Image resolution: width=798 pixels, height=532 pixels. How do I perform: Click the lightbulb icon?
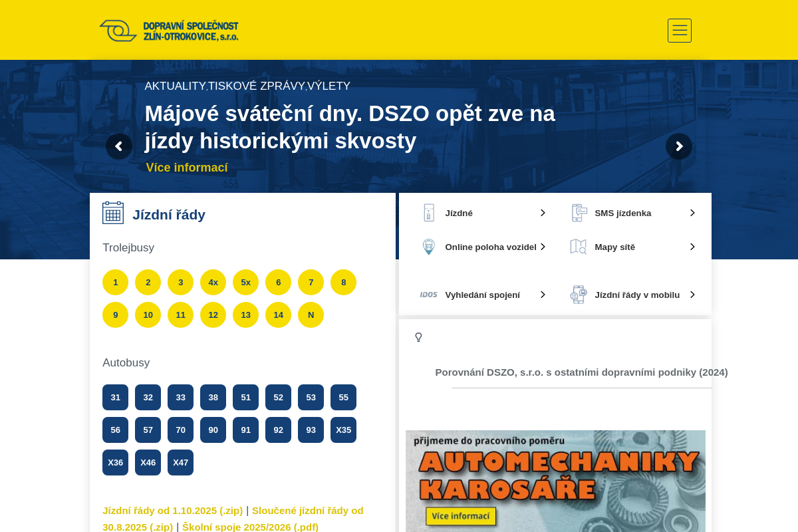coord(418,337)
